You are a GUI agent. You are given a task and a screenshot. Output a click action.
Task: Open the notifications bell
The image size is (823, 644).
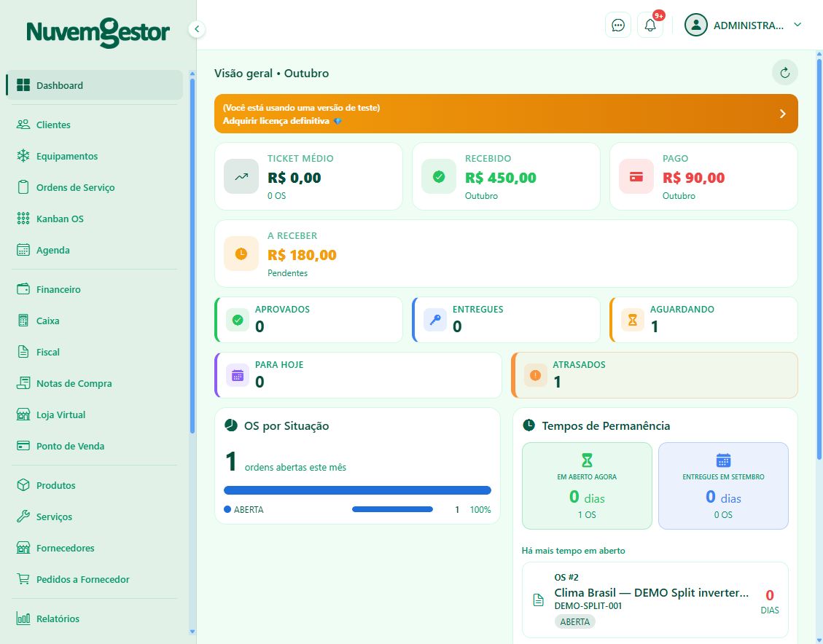click(650, 25)
